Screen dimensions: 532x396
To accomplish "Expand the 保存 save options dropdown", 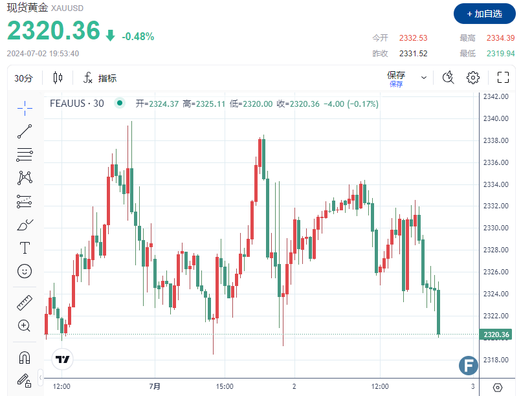I will [x=424, y=77].
